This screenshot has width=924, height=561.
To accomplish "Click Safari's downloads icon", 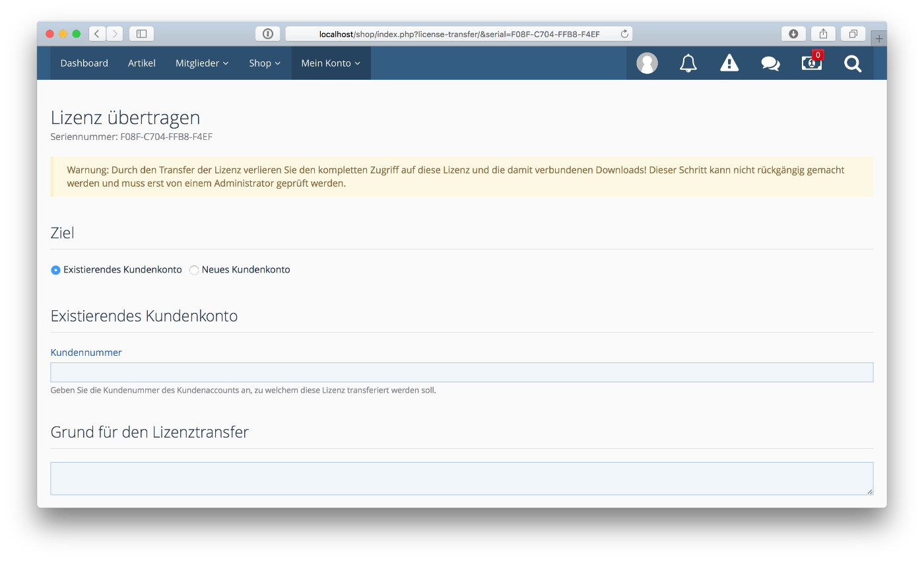I will (x=793, y=34).
